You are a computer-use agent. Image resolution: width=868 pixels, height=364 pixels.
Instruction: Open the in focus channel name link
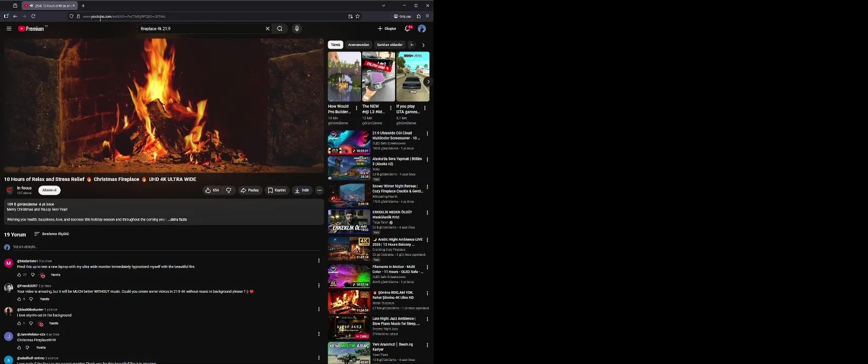point(24,188)
